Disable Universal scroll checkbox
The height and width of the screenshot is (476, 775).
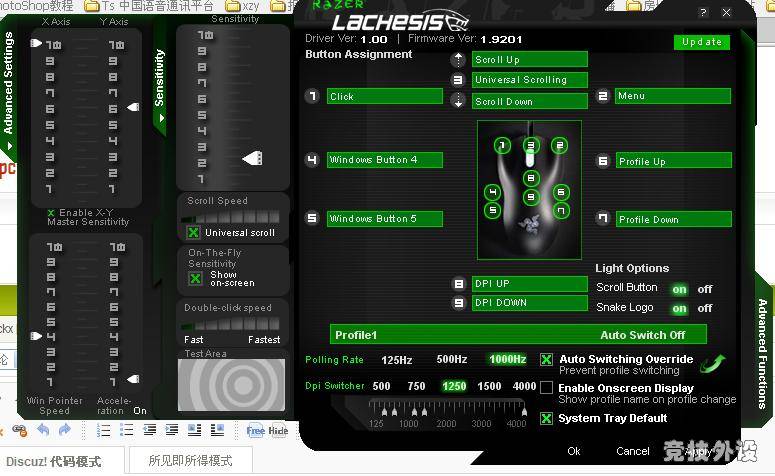coord(194,233)
